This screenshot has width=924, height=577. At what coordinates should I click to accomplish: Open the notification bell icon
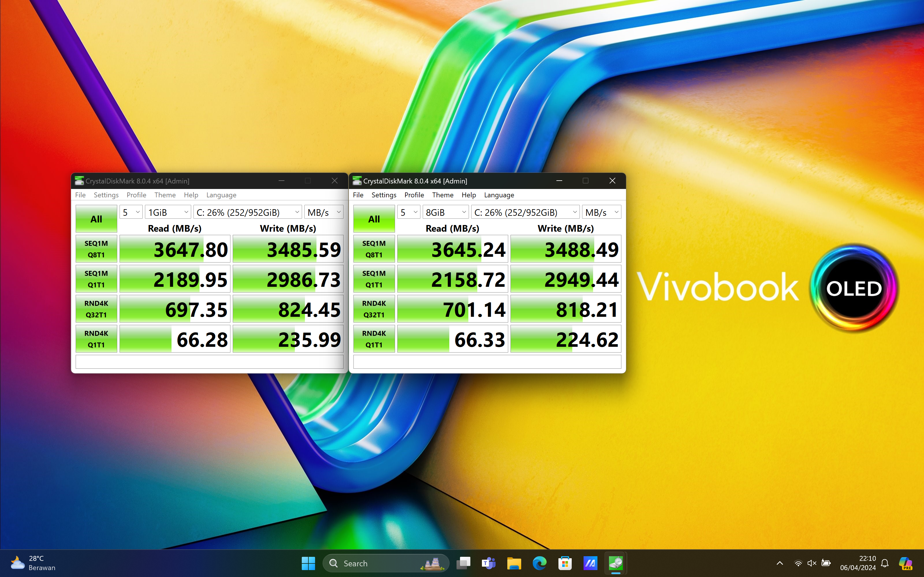click(885, 563)
